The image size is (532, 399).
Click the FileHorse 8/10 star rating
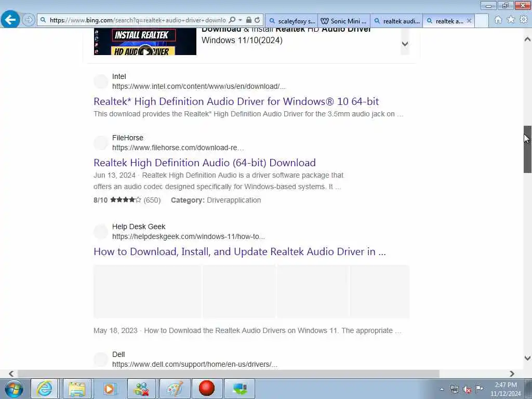(x=126, y=200)
